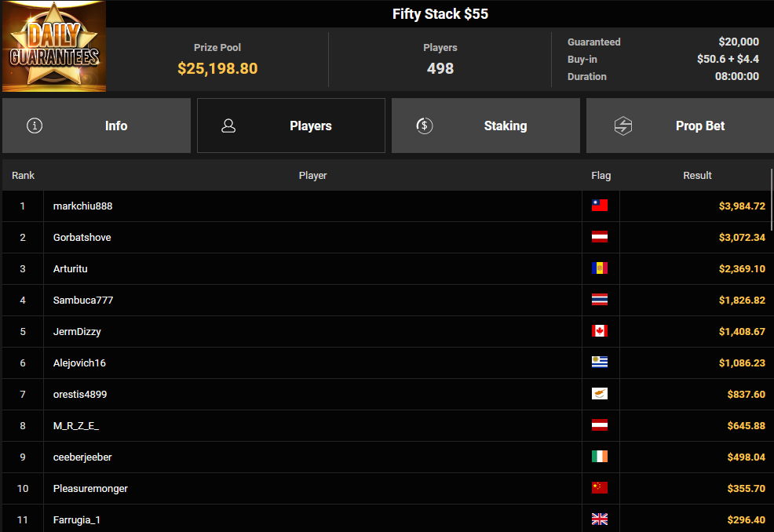The height and width of the screenshot is (532, 774).
Task: Click rank number 1 cell
Action: 23,206
